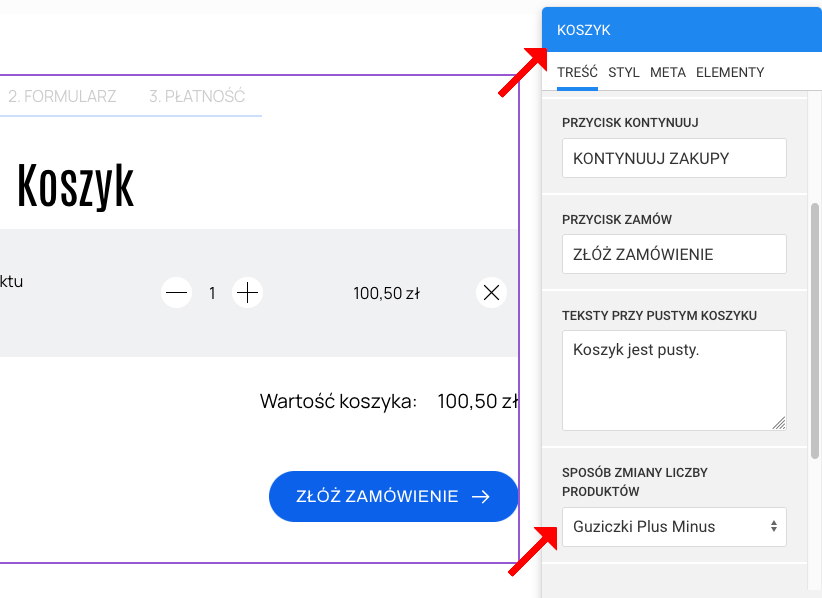This screenshot has height=598, width=822.
Task: Open the SPOSÓB ZMIANY LICZBY PRODUKTÓW combo box
Action: tap(673, 526)
